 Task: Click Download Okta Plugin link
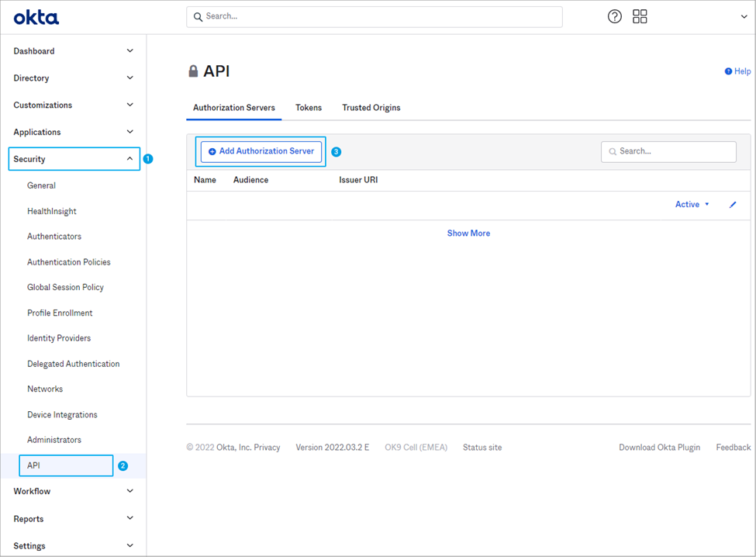[x=659, y=448]
